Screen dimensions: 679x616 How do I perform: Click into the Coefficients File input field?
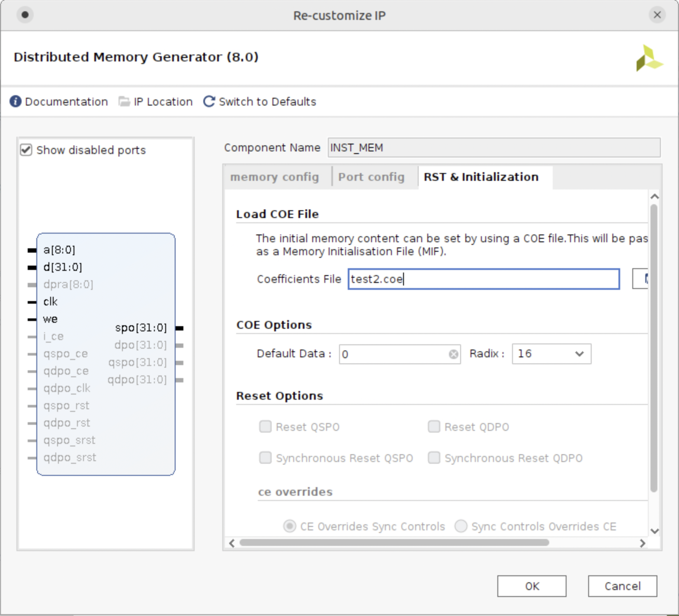tap(484, 279)
